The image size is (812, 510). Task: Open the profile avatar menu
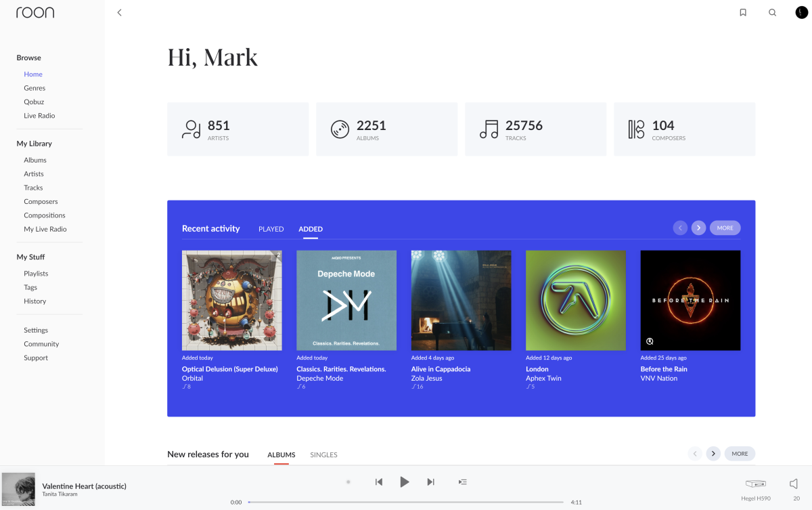(x=801, y=12)
